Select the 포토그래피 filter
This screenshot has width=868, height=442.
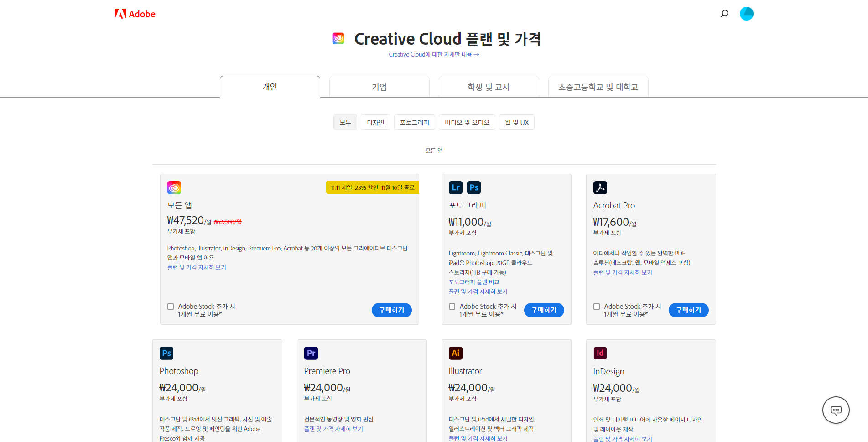coord(415,122)
